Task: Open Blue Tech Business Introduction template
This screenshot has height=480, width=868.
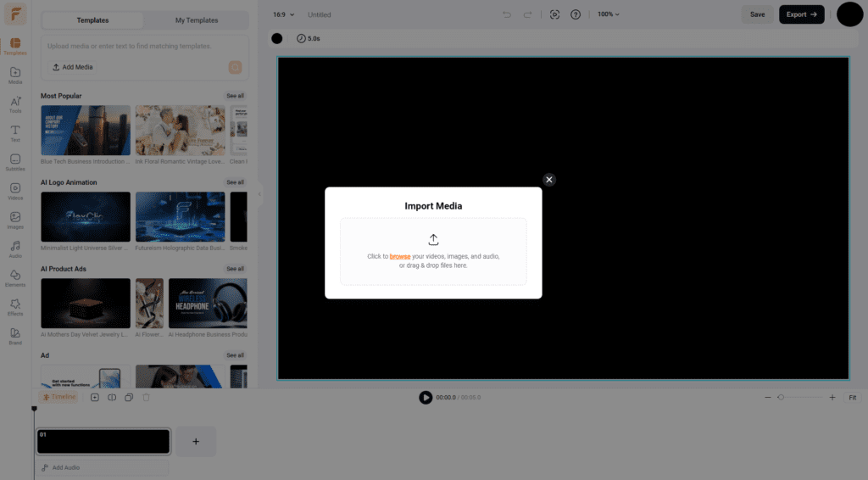Action: click(x=86, y=131)
